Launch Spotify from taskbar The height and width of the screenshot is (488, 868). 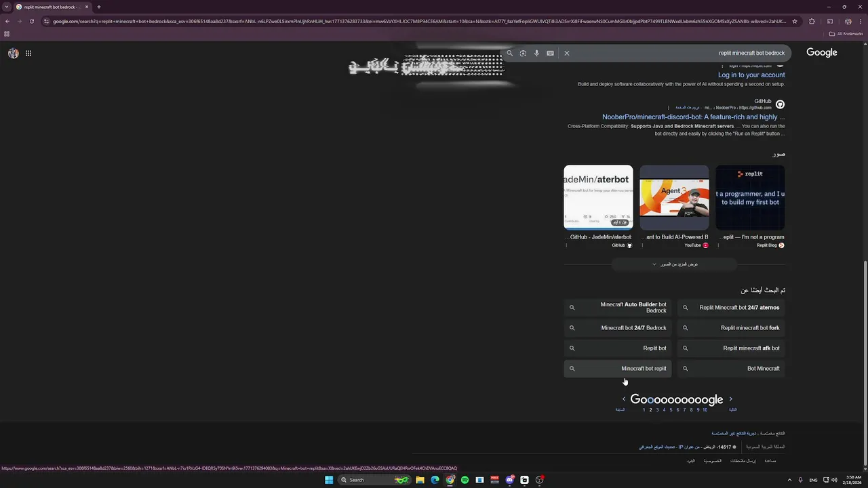pyautogui.click(x=465, y=480)
